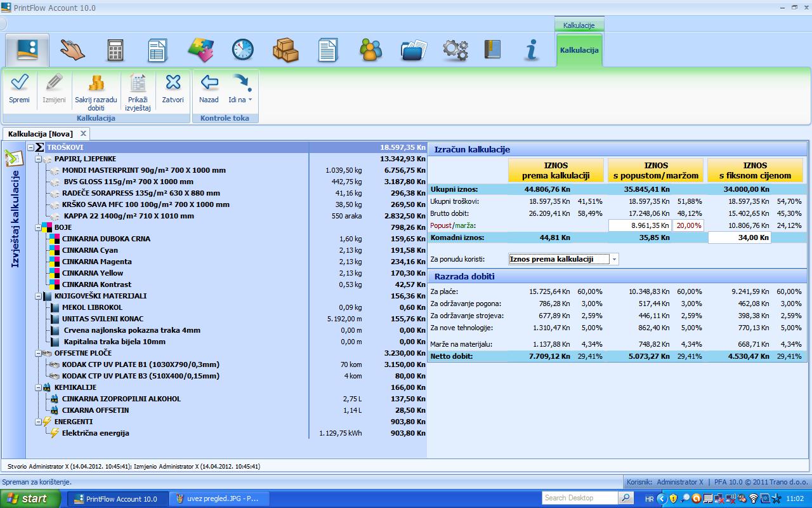
Task: Click the Sakrij razradu dobiti coins icon
Action: pos(96,83)
